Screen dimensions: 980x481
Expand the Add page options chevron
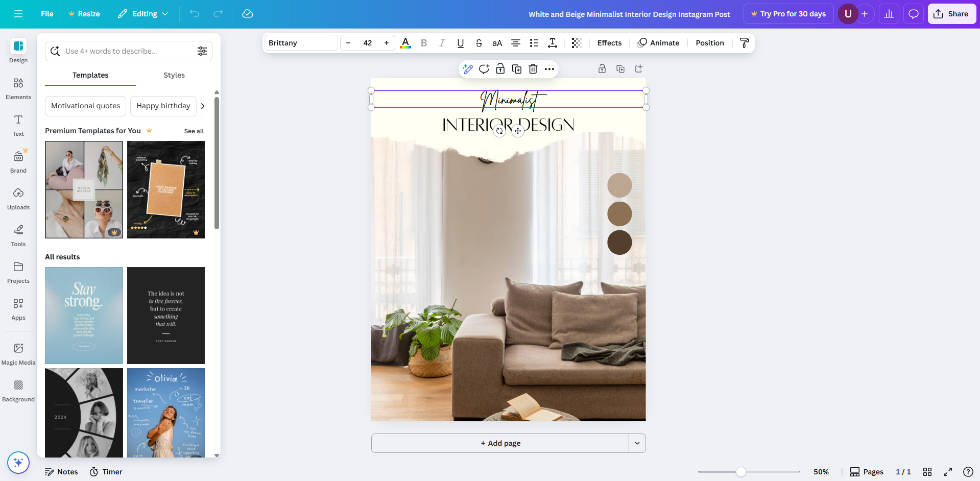(x=637, y=443)
